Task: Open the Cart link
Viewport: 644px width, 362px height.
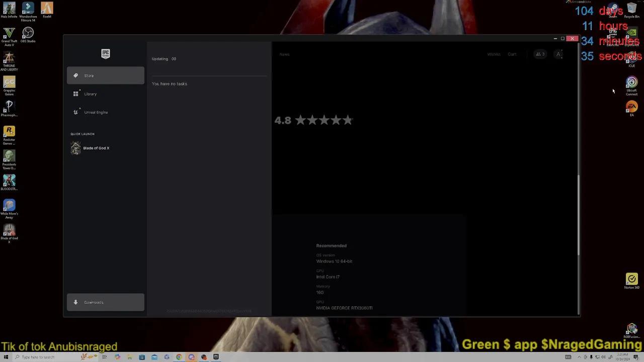Action: [x=512, y=54]
